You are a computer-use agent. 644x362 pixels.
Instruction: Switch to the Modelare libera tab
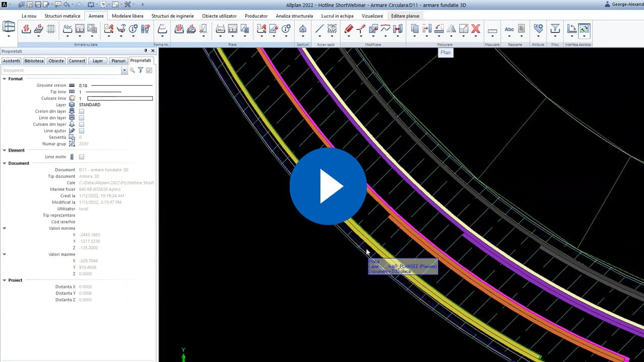pyautogui.click(x=128, y=16)
